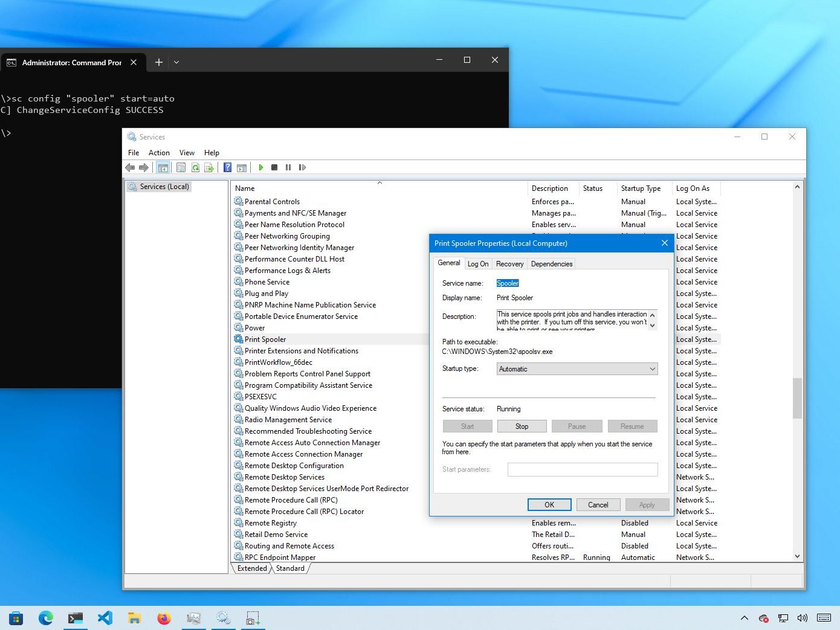Toggle the Show/Hide Console Tree icon
The width and height of the screenshot is (840, 630).
pyautogui.click(x=163, y=167)
